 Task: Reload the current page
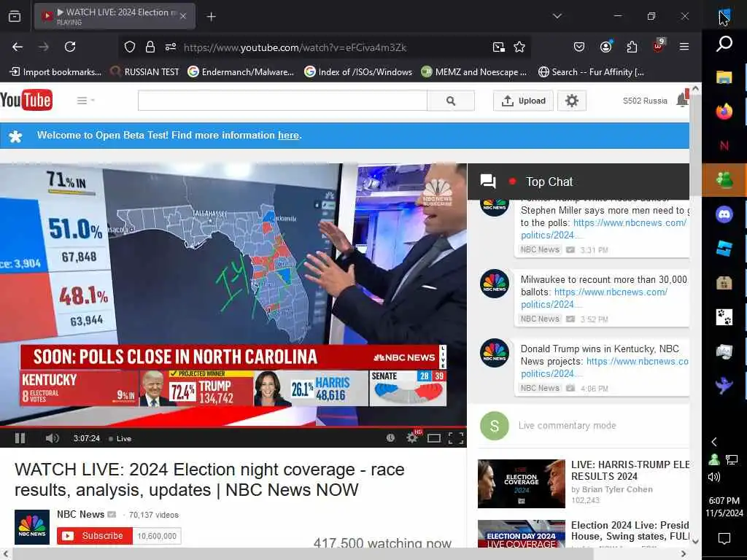70,47
